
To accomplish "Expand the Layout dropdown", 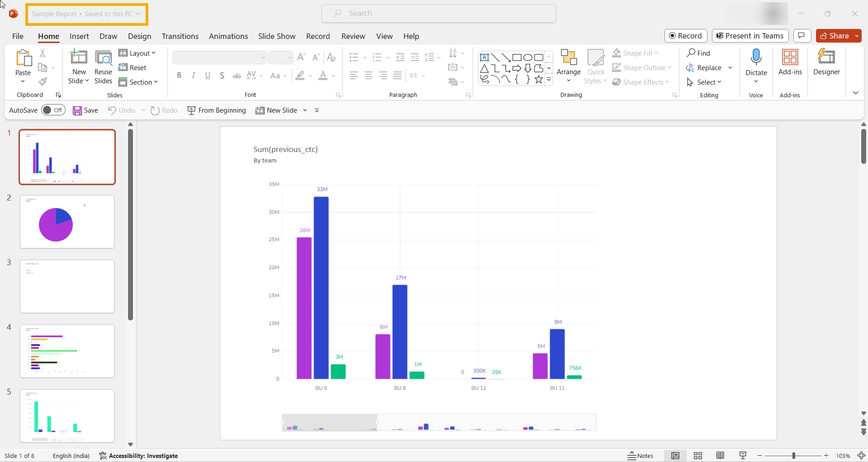I will coord(137,53).
